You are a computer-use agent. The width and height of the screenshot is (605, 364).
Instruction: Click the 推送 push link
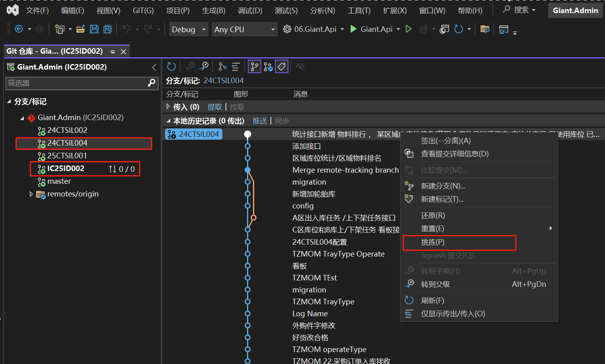[260, 121]
